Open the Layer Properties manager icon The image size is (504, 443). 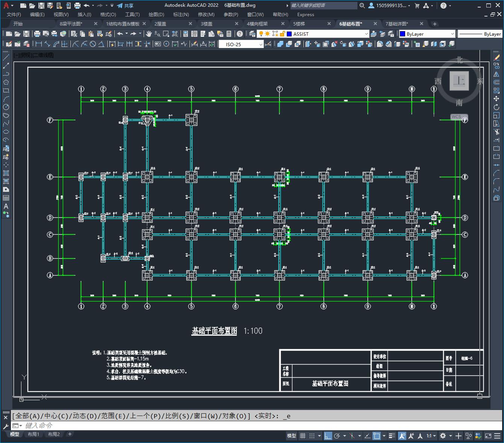coord(252,34)
